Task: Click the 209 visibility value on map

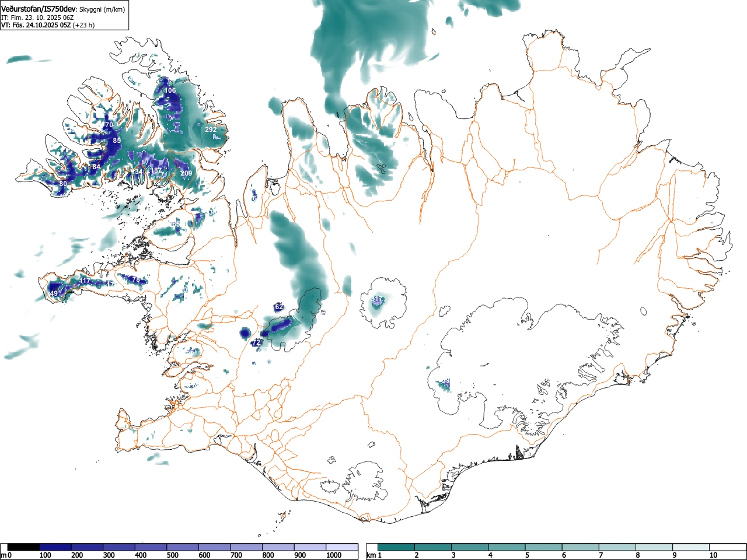Action: [186, 173]
